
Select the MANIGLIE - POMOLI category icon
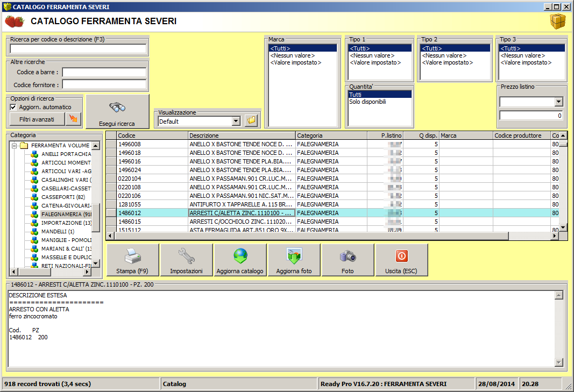[34, 240]
